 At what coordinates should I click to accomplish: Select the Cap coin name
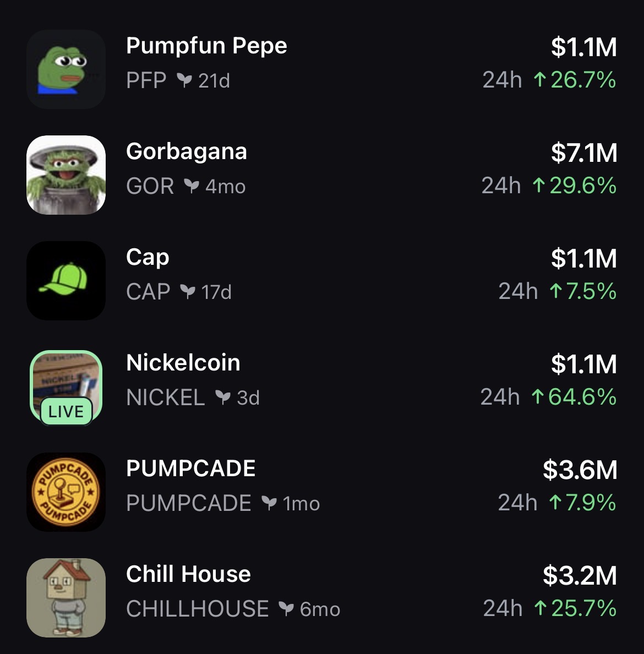point(148,257)
